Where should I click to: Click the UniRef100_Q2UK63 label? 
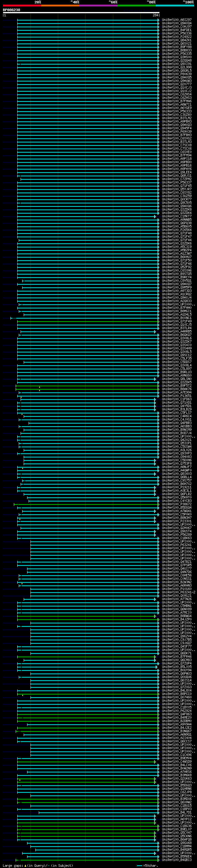(x=176, y=779)
